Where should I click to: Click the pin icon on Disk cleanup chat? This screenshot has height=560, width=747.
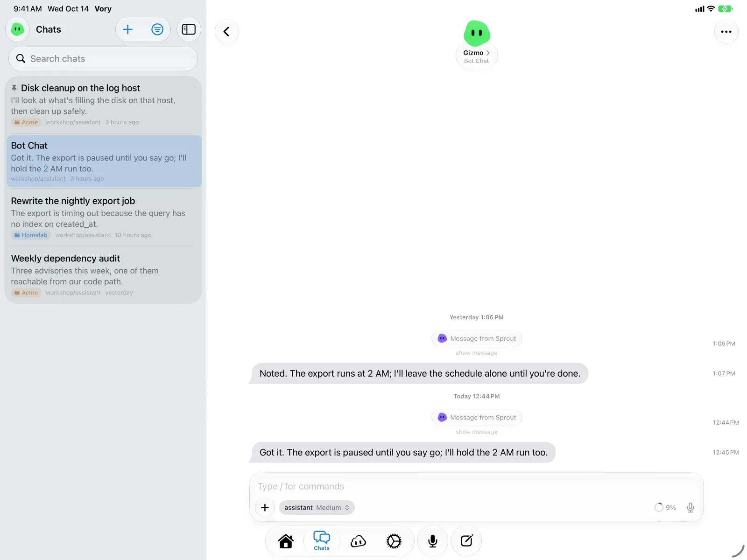click(x=14, y=88)
